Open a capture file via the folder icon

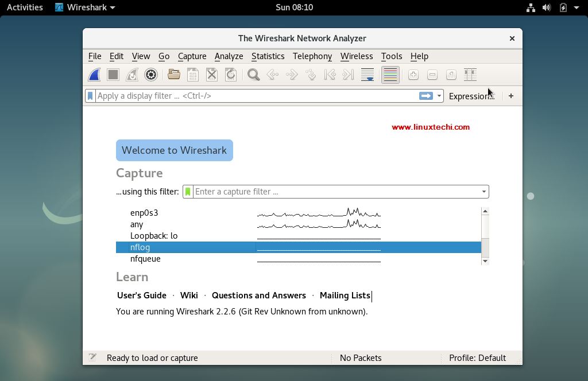(x=174, y=75)
